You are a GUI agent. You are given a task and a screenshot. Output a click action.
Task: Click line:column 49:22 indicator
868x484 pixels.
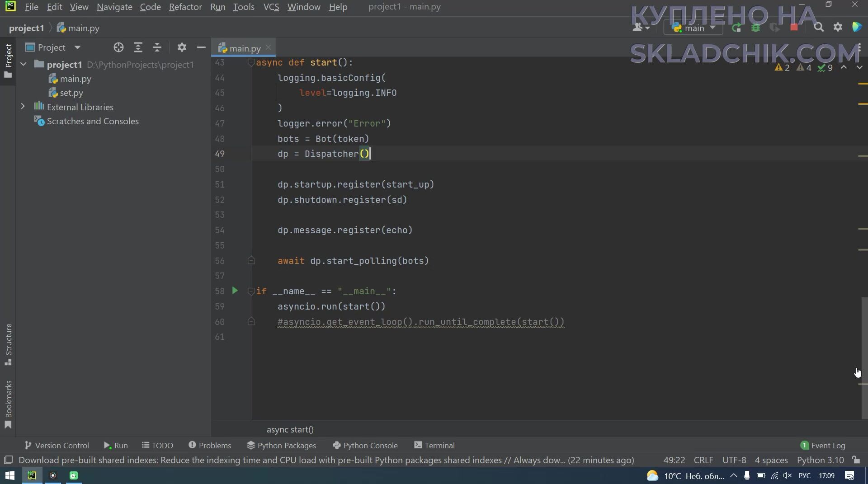pos(674,460)
